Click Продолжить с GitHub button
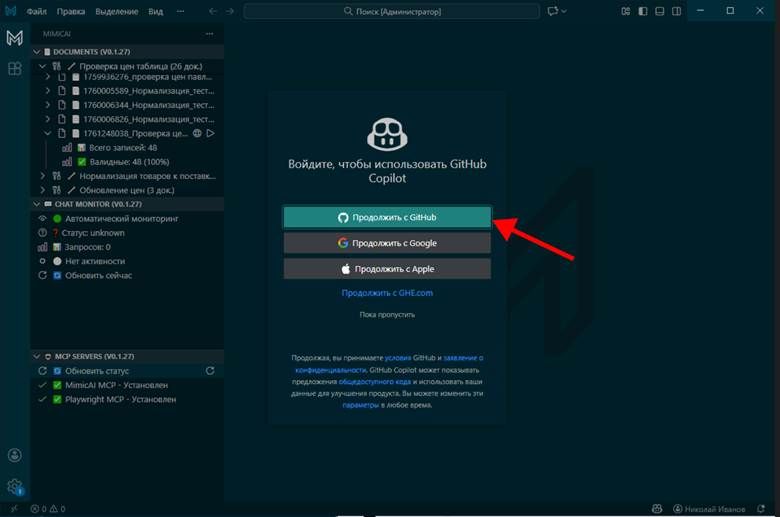This screenshot has height=517, width=780. [387, 217]
